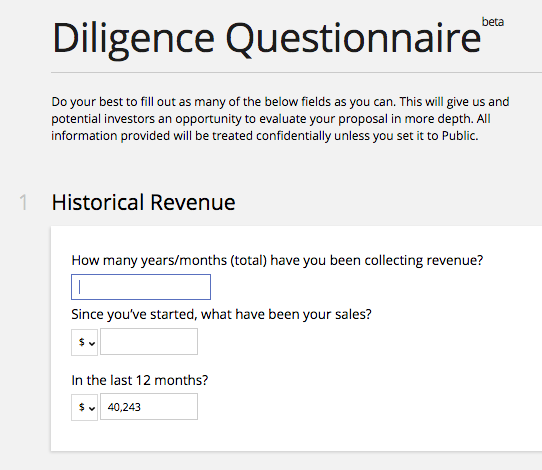Screen dimensions: 542x470
Task: Select the Historical Revenue section heading
Action: (x=143, y=202)
